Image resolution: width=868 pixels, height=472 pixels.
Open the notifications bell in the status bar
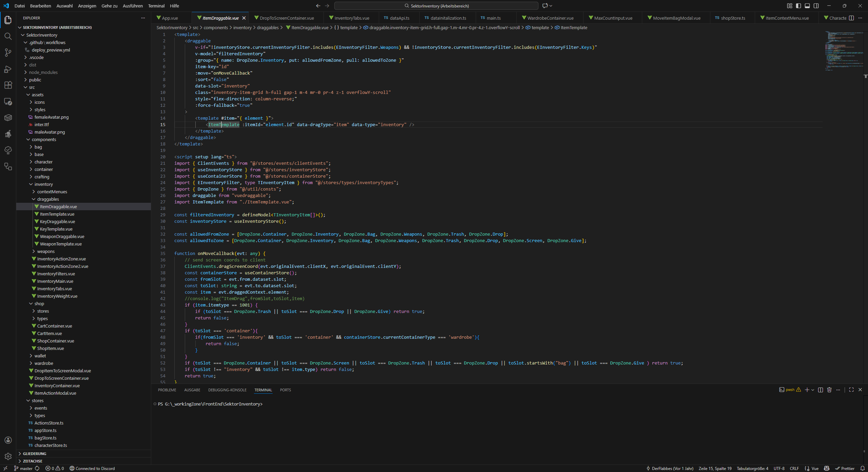(863, 468)
